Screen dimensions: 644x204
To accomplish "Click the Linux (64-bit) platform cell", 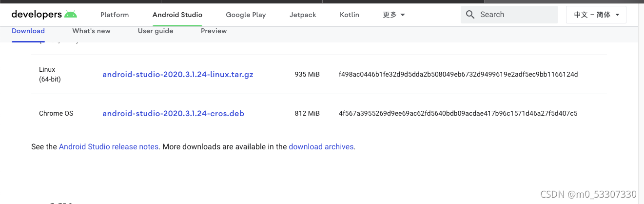I will pyautogui.click(x=50, y=74).
